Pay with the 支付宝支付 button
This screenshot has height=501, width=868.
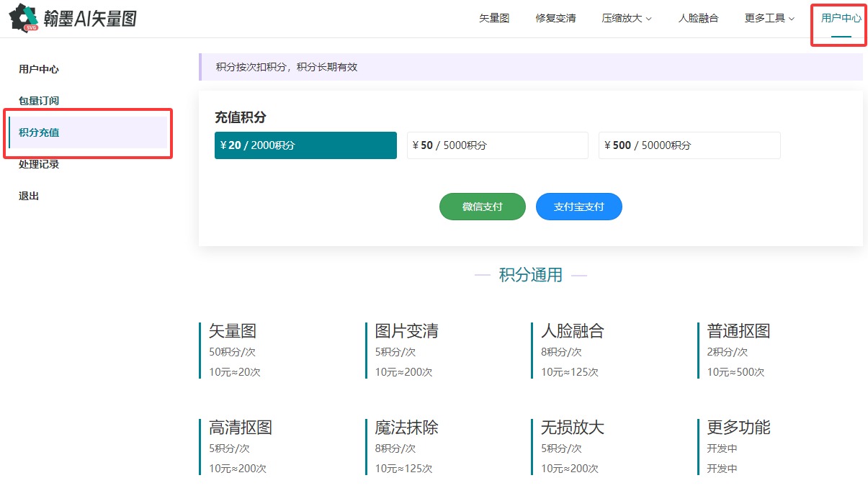tap(578, 207)
